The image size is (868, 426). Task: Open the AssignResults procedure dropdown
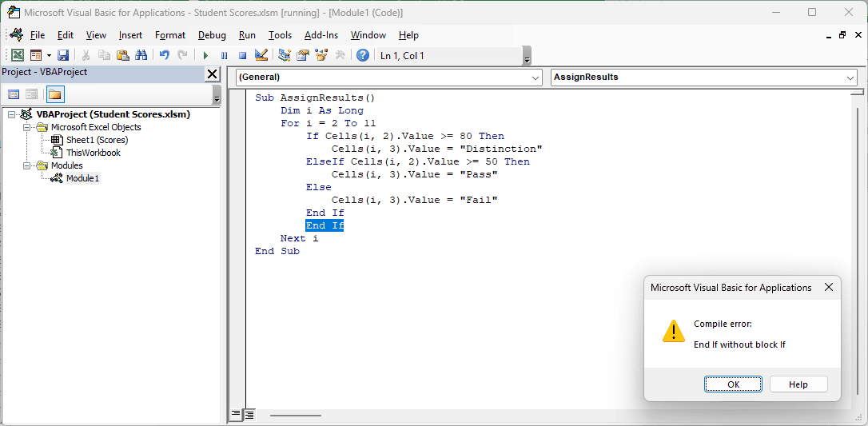pyautogui.click(x=704, y=78)
